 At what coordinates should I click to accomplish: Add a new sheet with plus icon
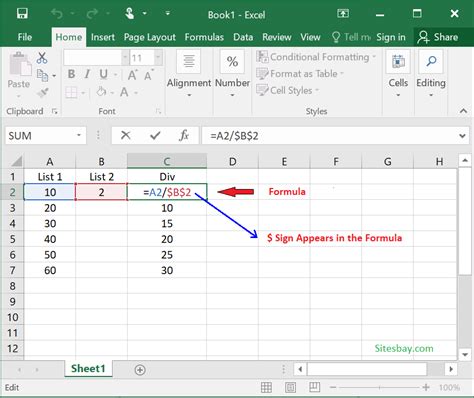pyautogui.click(x=140, y=370)
